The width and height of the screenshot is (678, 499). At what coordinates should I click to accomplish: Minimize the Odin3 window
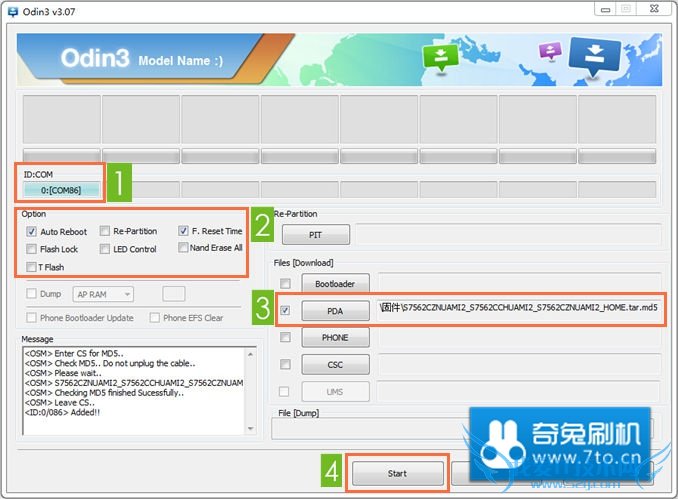[605, 9]
